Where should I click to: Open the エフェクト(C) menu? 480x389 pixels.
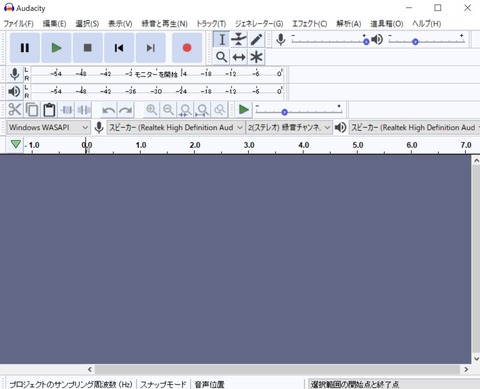[310, 24]
